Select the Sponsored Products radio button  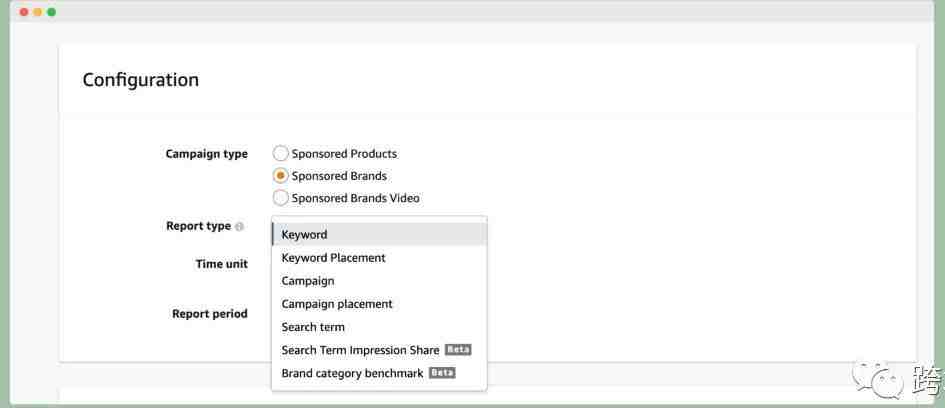point(280,154)
